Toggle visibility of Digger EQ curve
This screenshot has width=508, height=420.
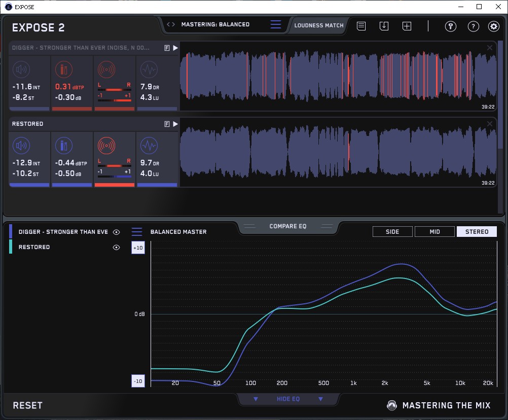point(116,232)
